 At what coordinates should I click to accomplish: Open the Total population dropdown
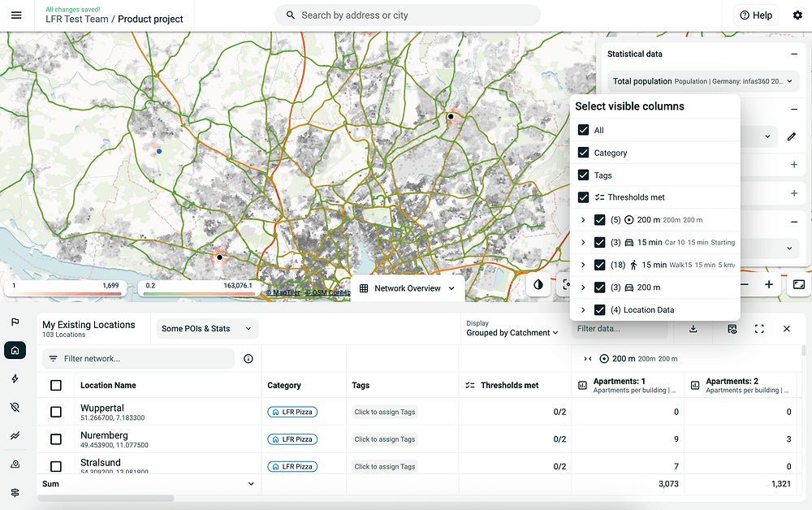tap(702, 81)
